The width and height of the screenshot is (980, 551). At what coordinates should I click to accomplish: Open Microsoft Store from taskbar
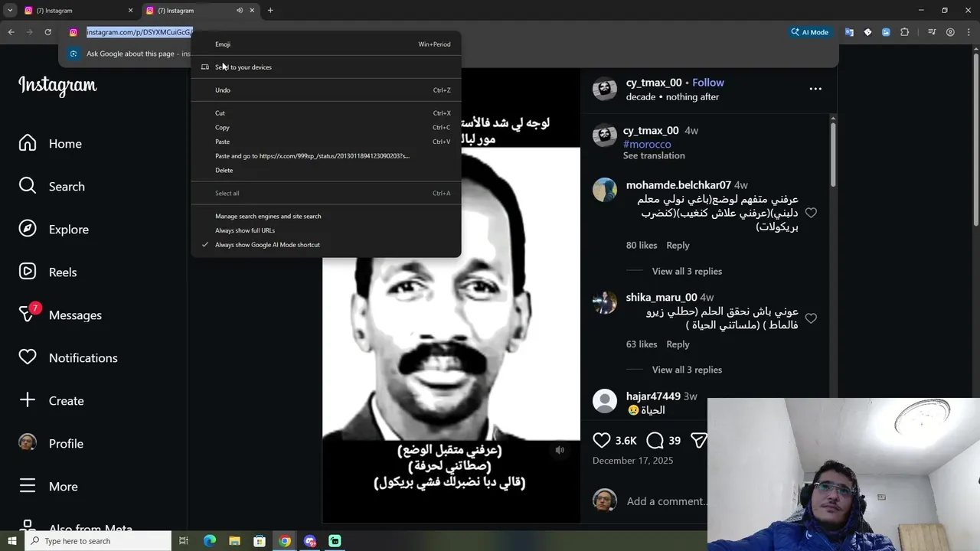[260, 541]
